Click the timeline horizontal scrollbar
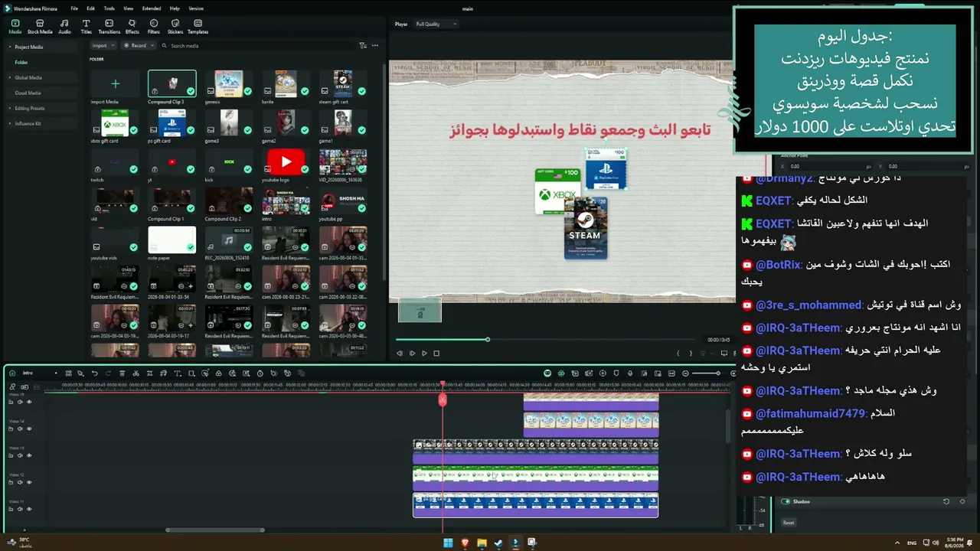 click(215, 530)
